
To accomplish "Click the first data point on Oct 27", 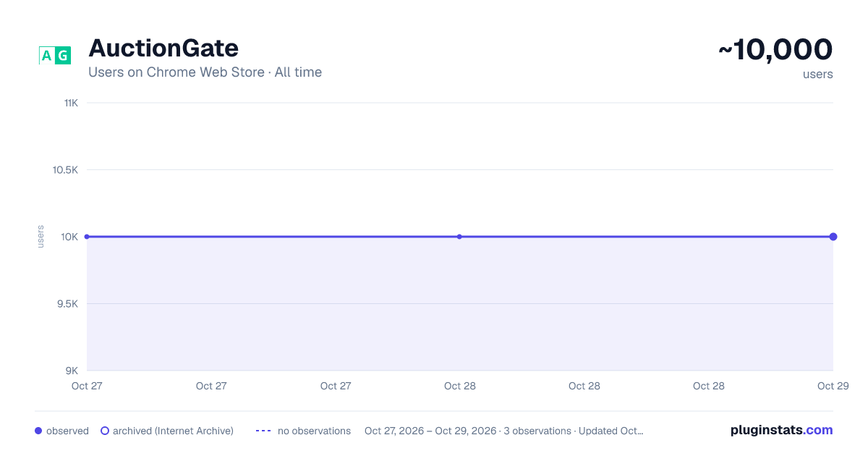I will click(x=87, y=237).
